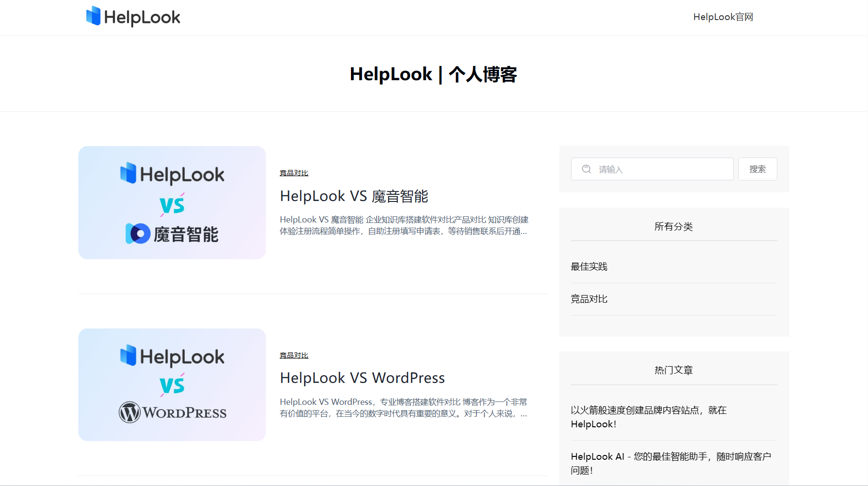Viewport: 868px width, 486px height.
Task: Click the search magnifier icon
Action: pos(586,169)
